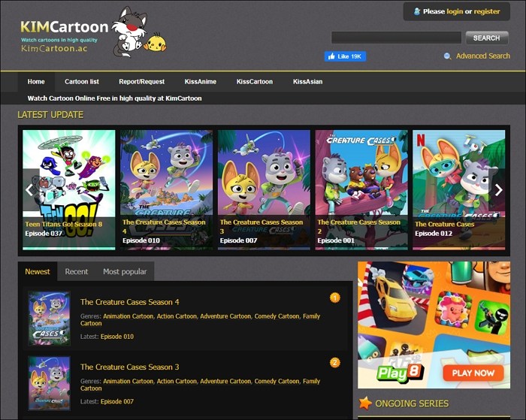This screenshot has width=526, height=420.
Task: Switch to the Most popular tab
Action: point(125,271)
